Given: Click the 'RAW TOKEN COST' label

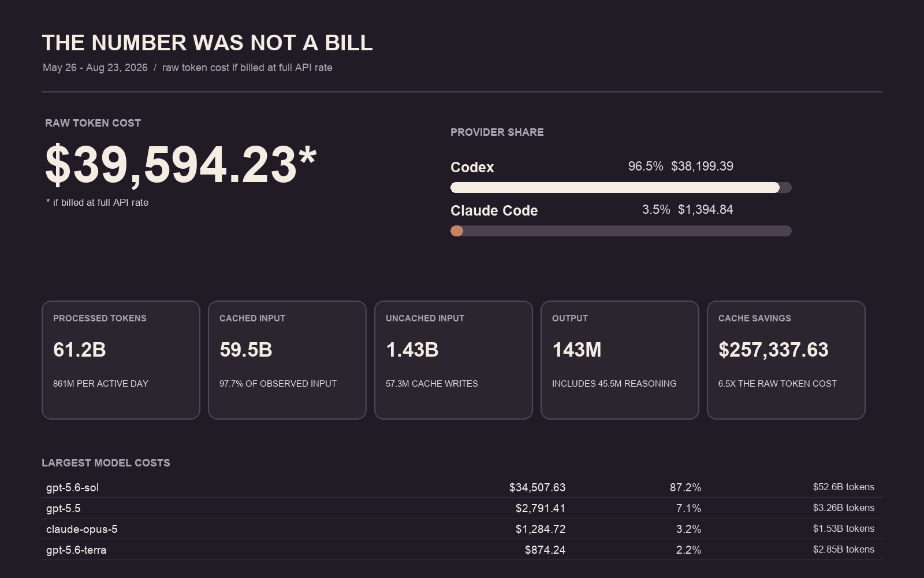Looking at the screenshot, I should click(93, 123).
